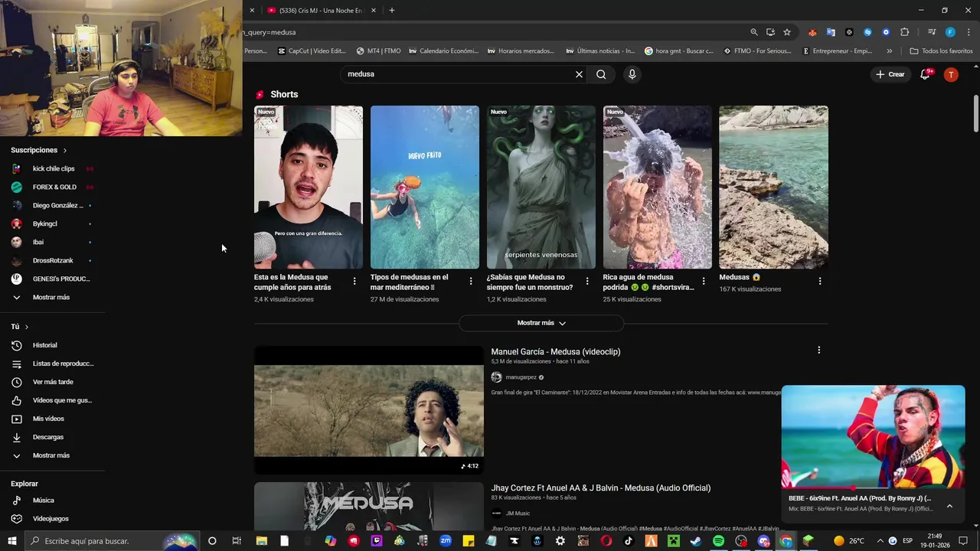The height and width of the screenshot is (551, 980).
Task: Open Ver más tarde in sidebar
Action: point(52,382)
